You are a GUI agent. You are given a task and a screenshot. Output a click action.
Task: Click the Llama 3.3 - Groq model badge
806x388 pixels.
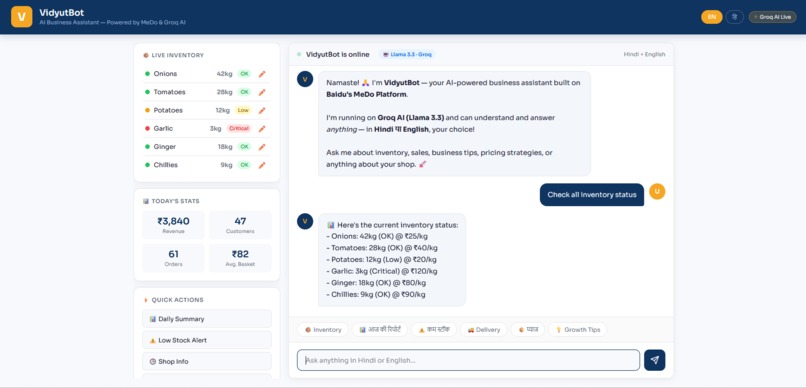[407, 54]
